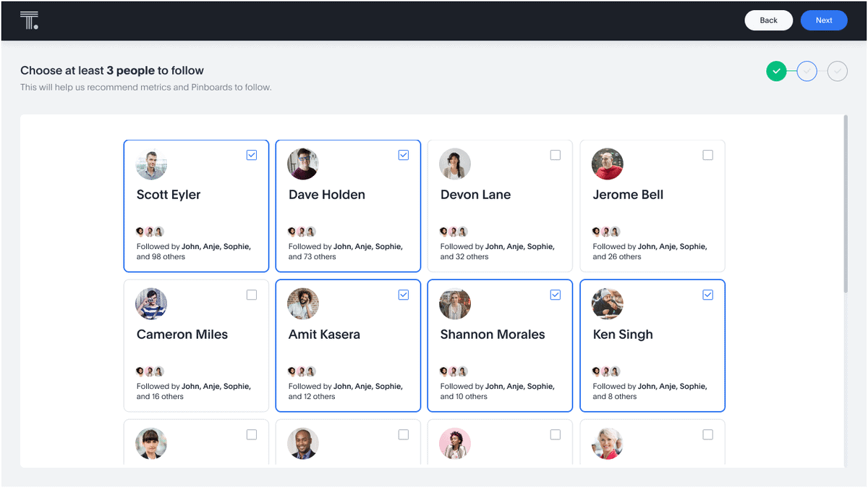This screenshot has height=488, width=868.
Task: Select the name Cameron Miles
Action: click(x=182, y=335)
